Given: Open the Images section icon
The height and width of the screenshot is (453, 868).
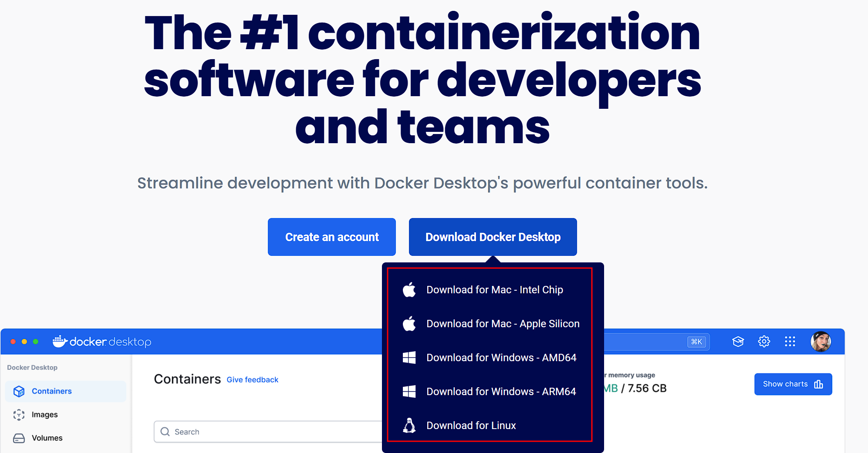Looking at the screenshot, I should 19,414.
